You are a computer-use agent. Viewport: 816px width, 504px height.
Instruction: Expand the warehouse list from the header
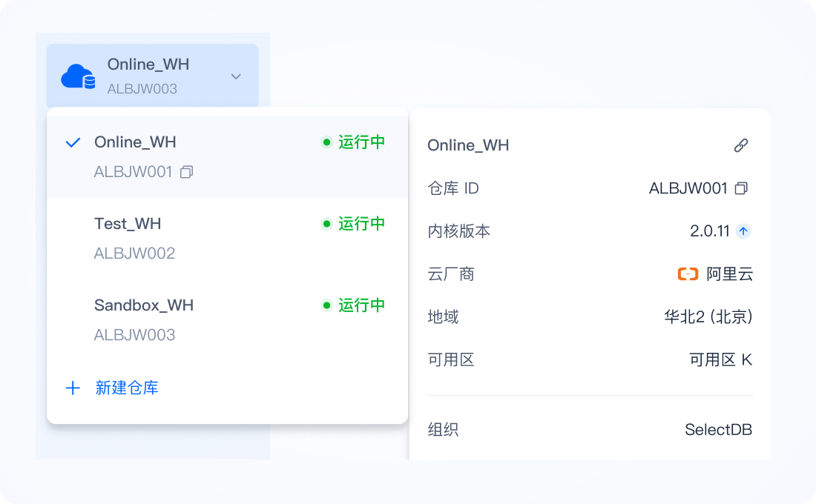click(152, 75)
